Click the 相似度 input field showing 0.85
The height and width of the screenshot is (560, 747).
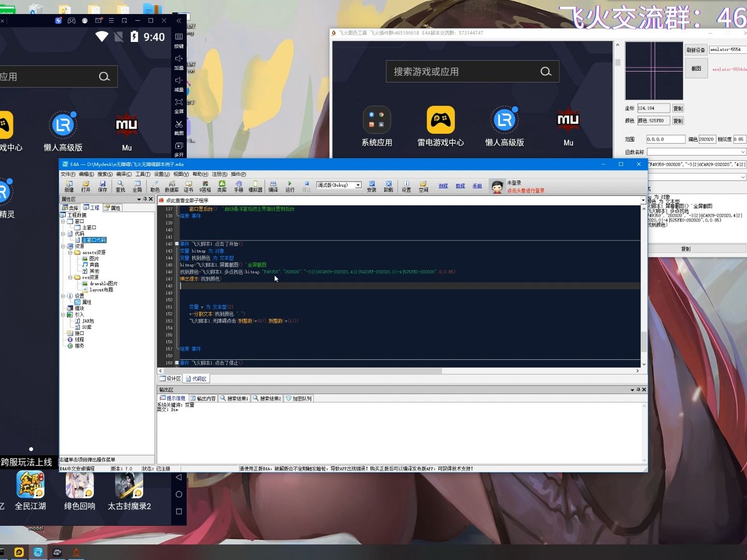739,139
